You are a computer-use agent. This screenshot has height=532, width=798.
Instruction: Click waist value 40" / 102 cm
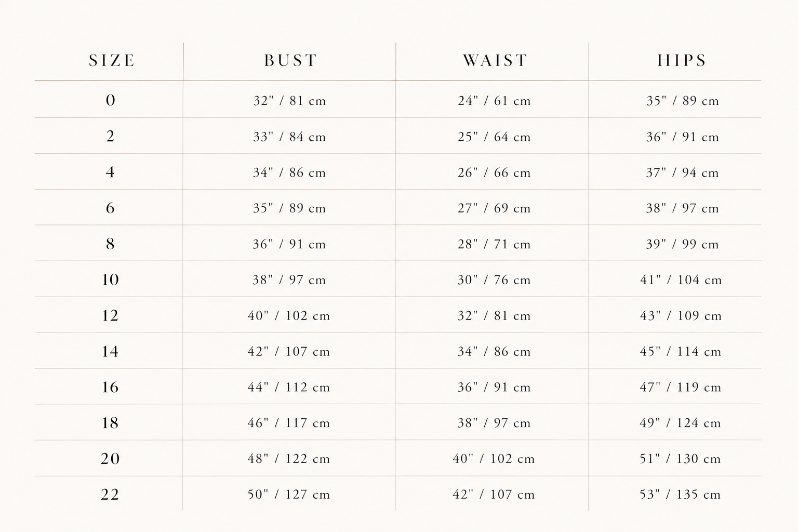(x=494, y=459)
